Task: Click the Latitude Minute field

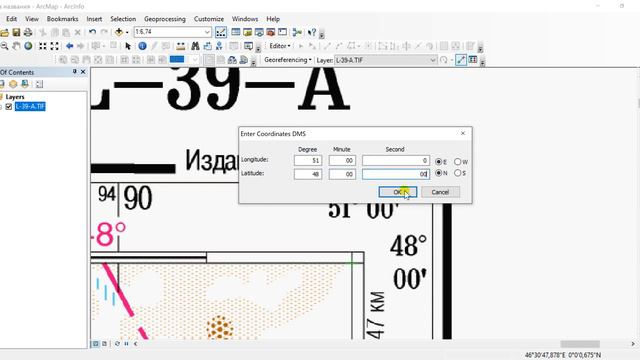Action: click(x=342, y=174)
